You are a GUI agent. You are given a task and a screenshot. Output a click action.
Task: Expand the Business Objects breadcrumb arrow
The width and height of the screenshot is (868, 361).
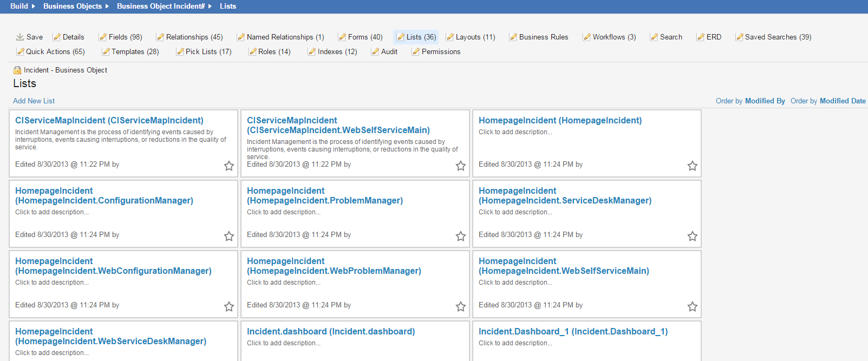pyautogui.click(x=107, y=6)
